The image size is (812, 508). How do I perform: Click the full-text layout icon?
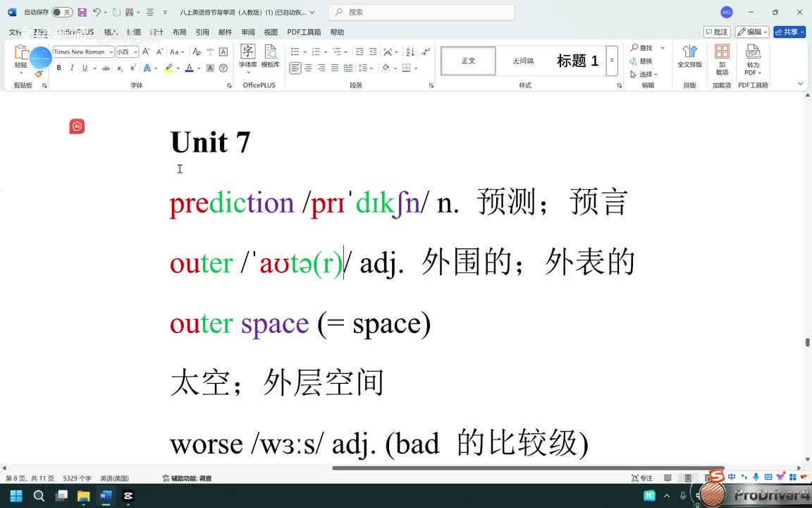[690, 56]
